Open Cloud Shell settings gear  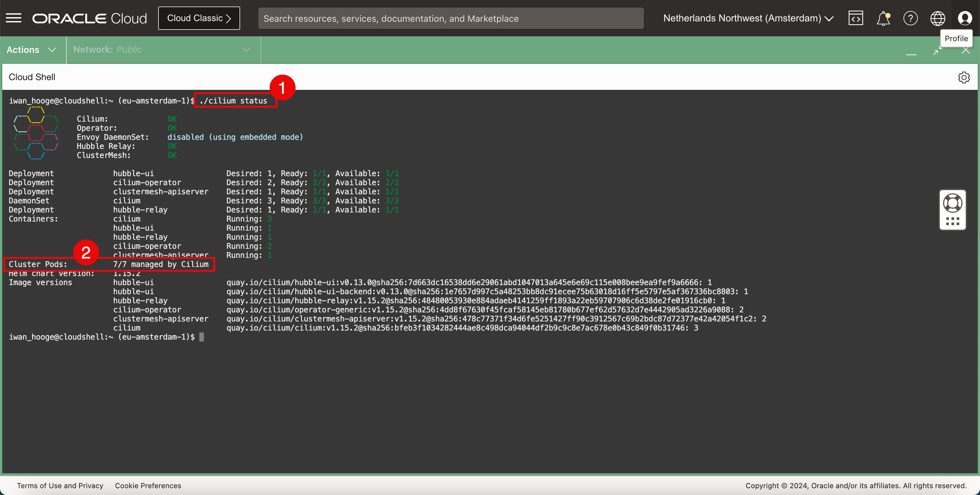click(x=964, y=77)
